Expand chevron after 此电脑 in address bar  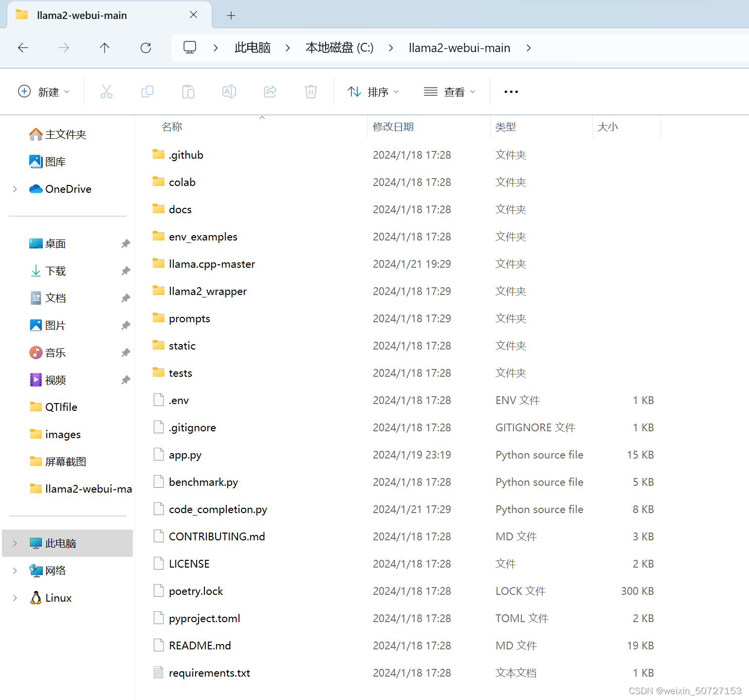pyautogui.click(x=288, y=48)
